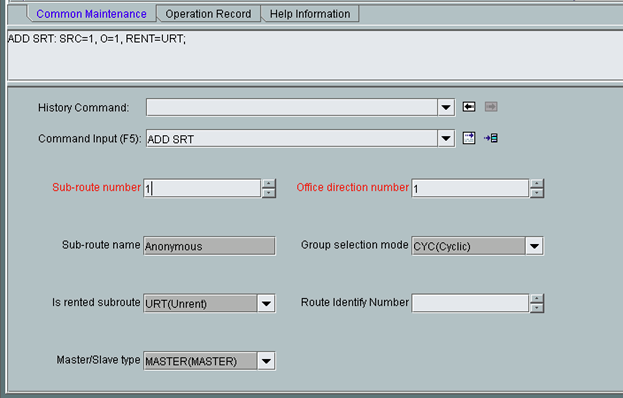Open the Master/Slave type dropdown

point(266,361)
